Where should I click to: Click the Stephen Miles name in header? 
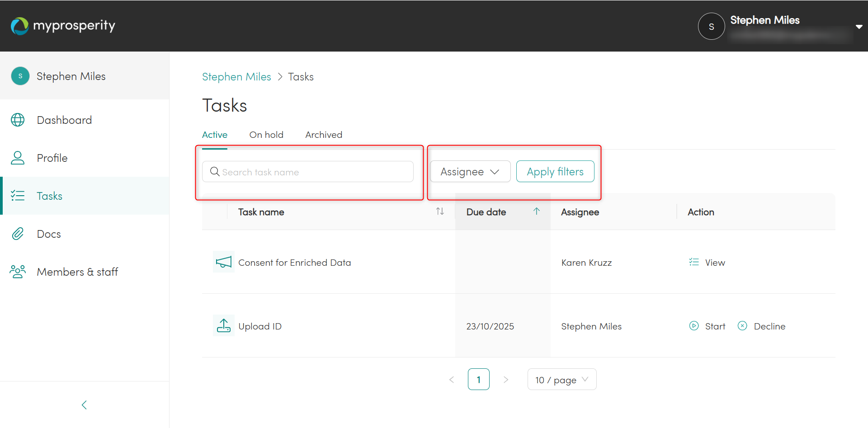(x=765, y=20)
